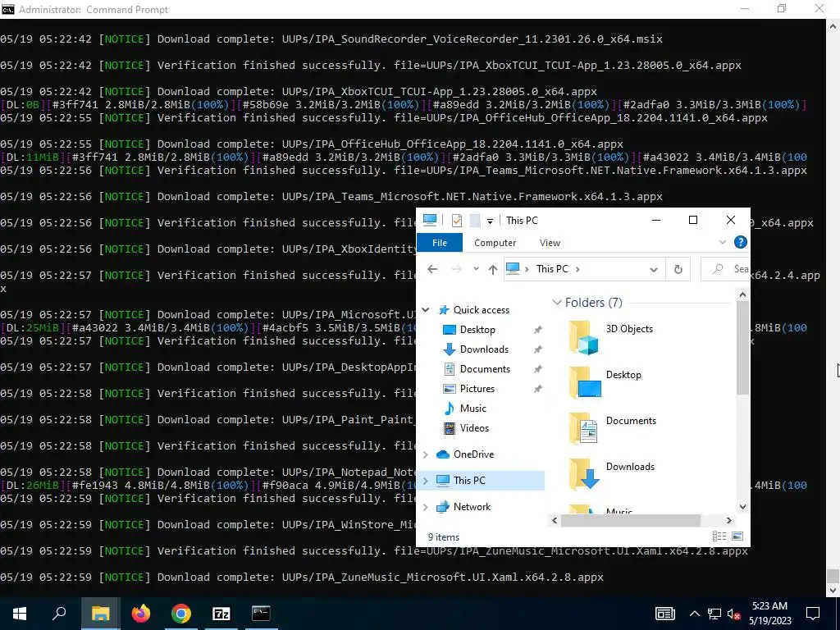
Task: Collapse the Folders (7) group
Action: [557, 303]
